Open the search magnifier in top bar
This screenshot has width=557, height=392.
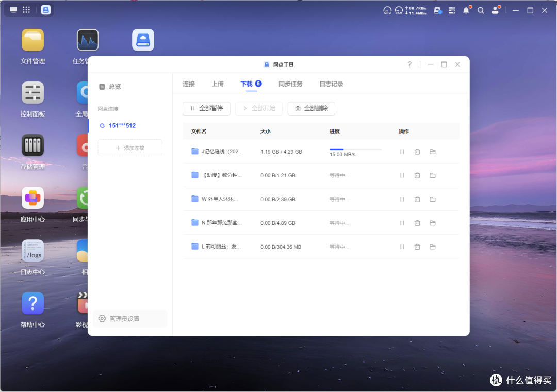(481, 10)
